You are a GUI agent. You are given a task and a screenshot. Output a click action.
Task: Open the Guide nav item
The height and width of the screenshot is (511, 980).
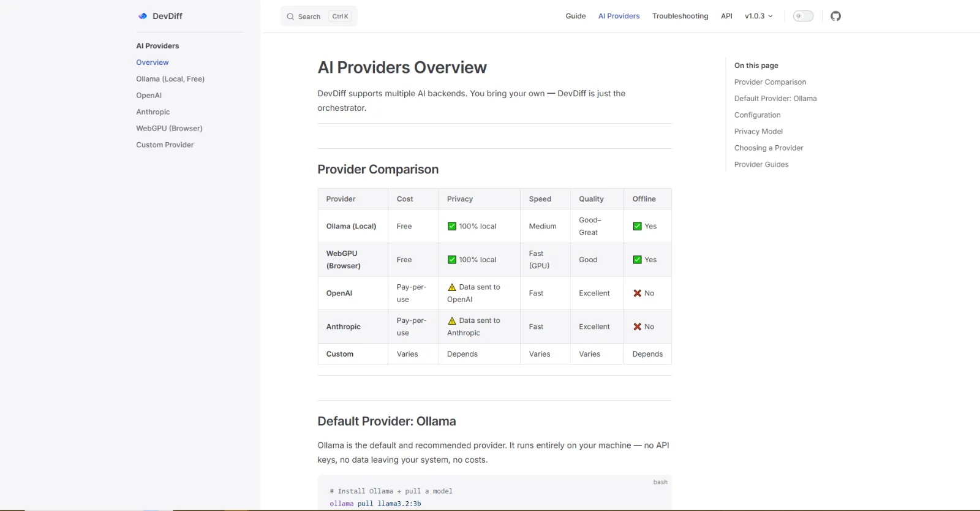point(576,16)
